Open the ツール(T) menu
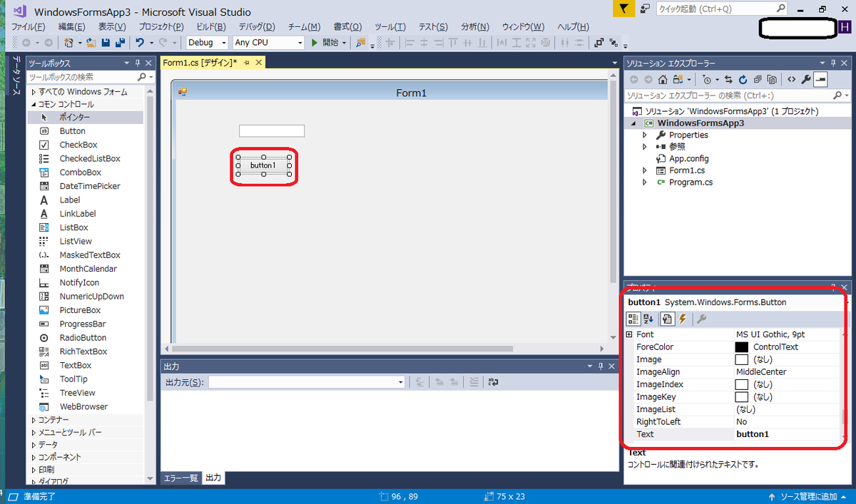The image size is (856, 504). pos(390,27)
